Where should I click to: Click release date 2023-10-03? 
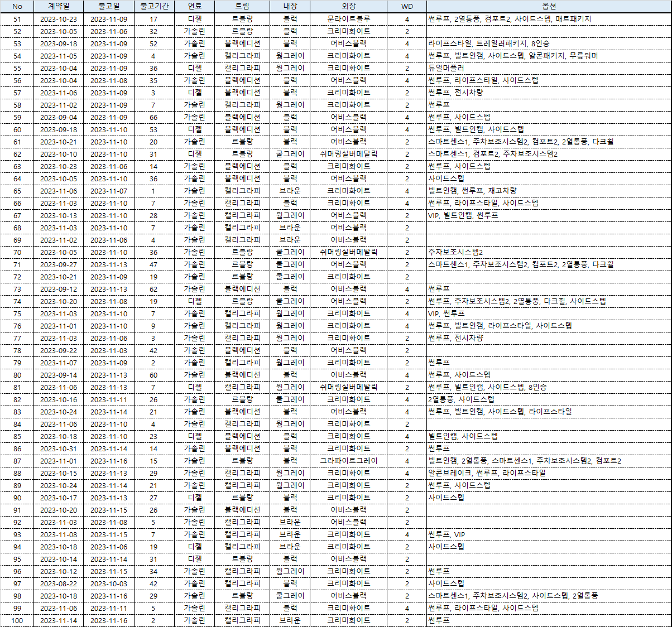pos(109,583)
